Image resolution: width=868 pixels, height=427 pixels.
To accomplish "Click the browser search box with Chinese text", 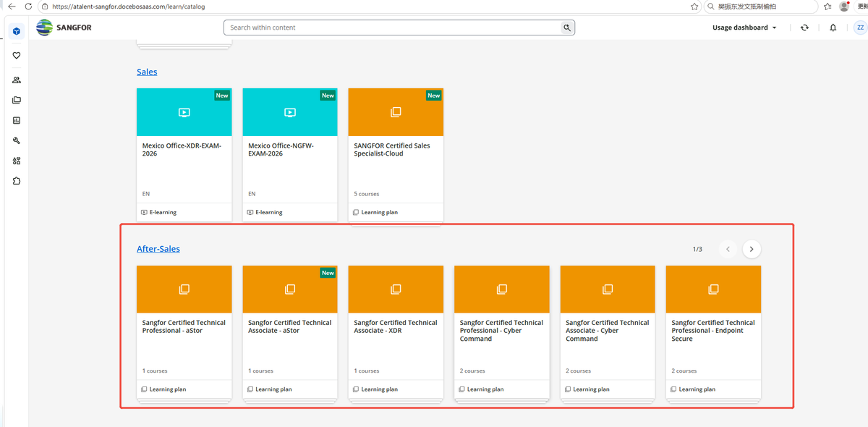I will point(761,7).
